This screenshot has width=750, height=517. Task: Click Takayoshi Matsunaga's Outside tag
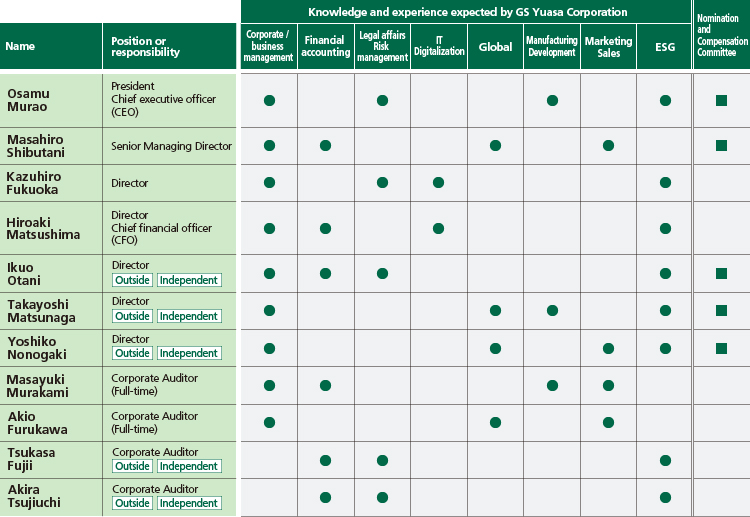tap(132, 316)
